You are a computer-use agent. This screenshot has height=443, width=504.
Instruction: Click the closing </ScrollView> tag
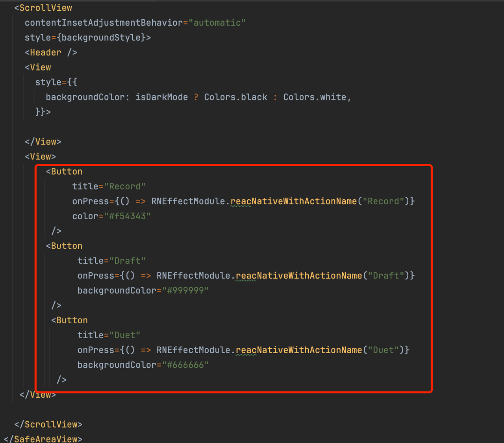48,424
